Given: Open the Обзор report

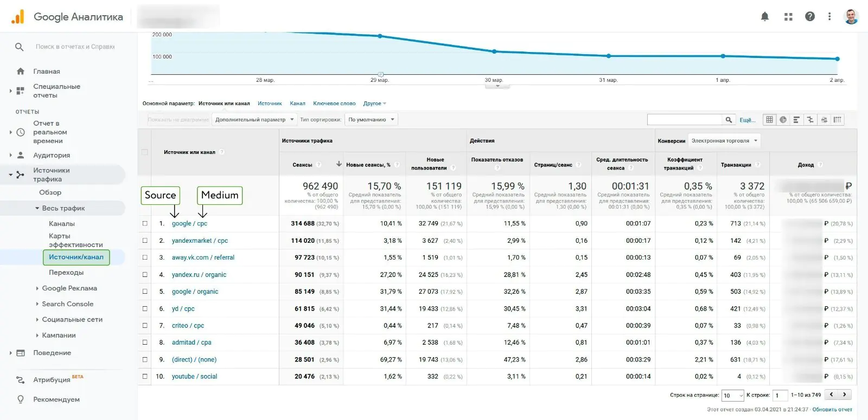Looking at the screenshot, I should 50,192.
